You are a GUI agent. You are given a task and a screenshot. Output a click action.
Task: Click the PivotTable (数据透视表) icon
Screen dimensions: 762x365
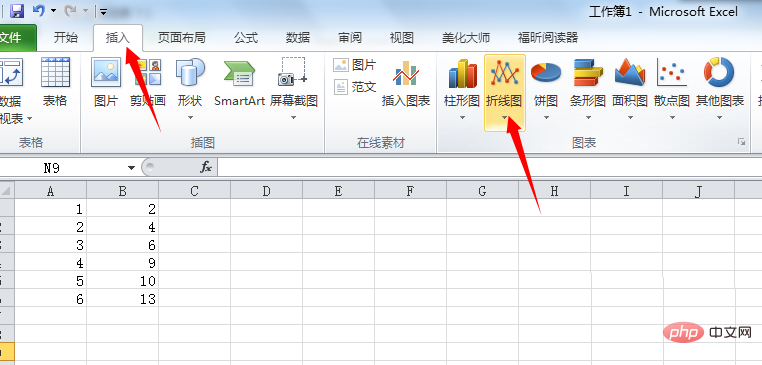click(11, 72)
